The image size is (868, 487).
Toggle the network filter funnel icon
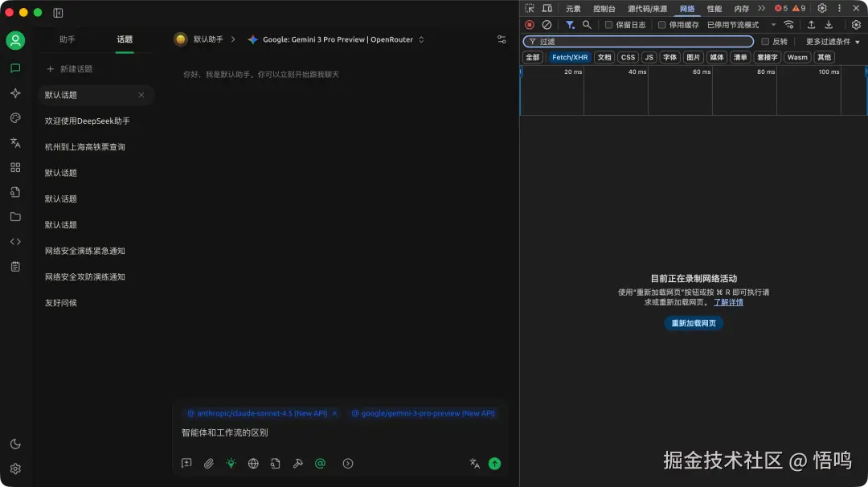570,25
